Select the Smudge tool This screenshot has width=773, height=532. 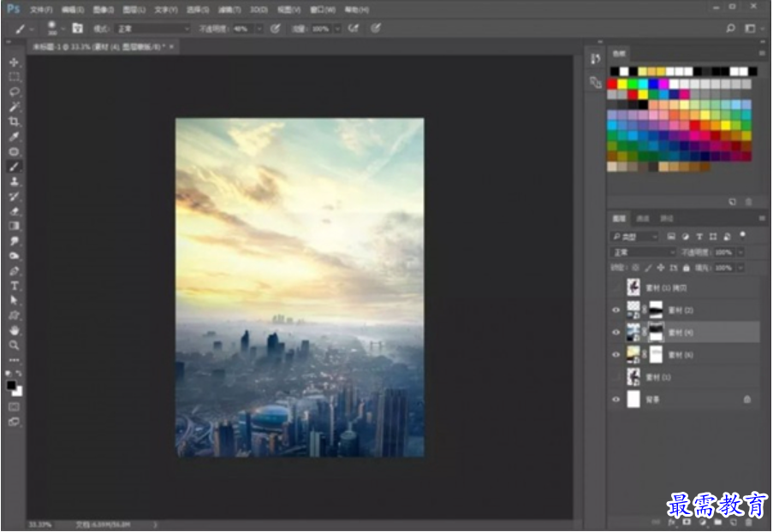coord(15,241)
